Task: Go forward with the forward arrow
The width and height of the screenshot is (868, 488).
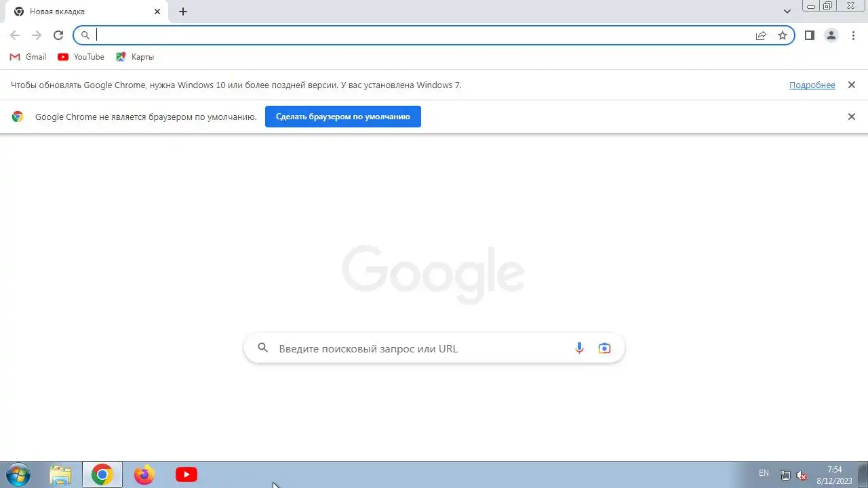Action: click(37, 35)
